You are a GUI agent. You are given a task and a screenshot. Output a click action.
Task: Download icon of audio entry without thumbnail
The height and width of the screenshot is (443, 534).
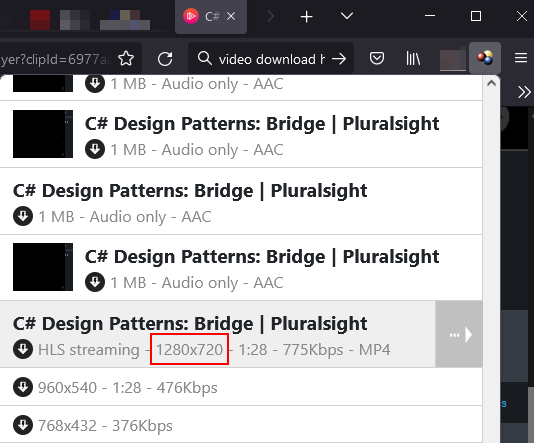pyautogui.click(x=23, y=216)
